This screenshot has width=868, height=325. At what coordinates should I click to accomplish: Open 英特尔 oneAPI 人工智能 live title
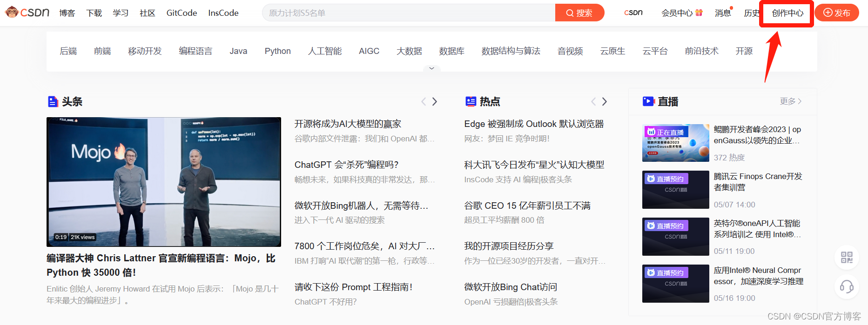click(x=758, y=229)
